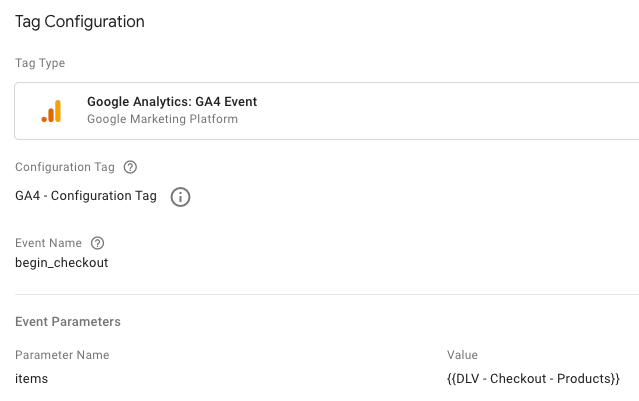Click info icon beside GA4 - Configuration Tag

coord(180,197)
